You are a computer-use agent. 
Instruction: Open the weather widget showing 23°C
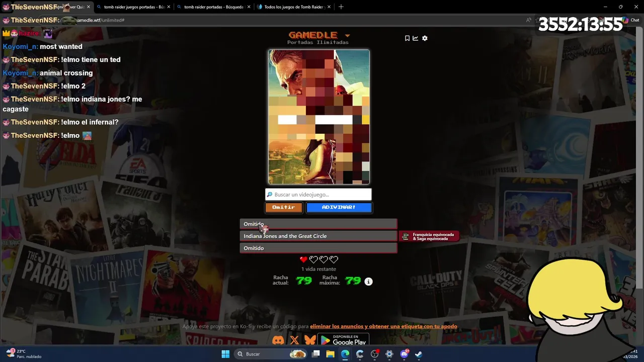click(x=24, y=353)
